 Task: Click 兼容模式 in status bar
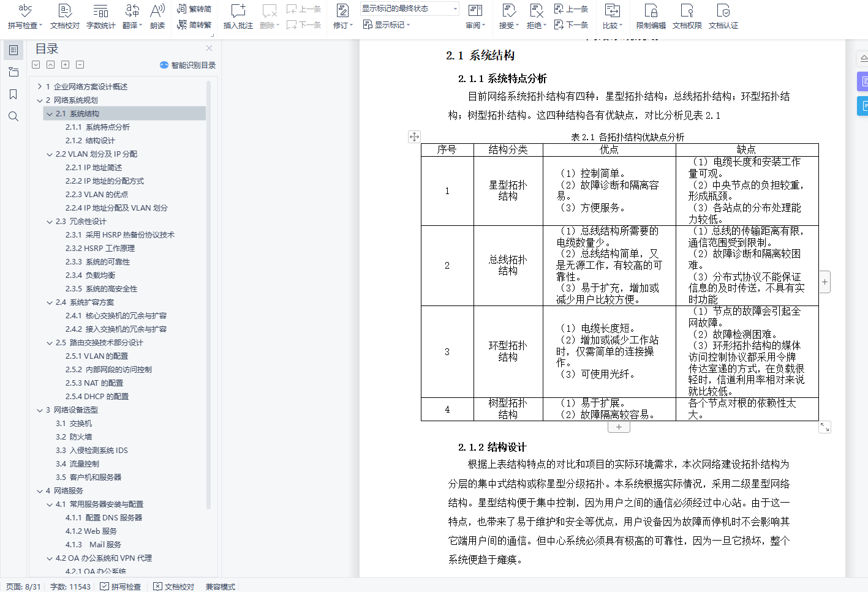(220, 586)
